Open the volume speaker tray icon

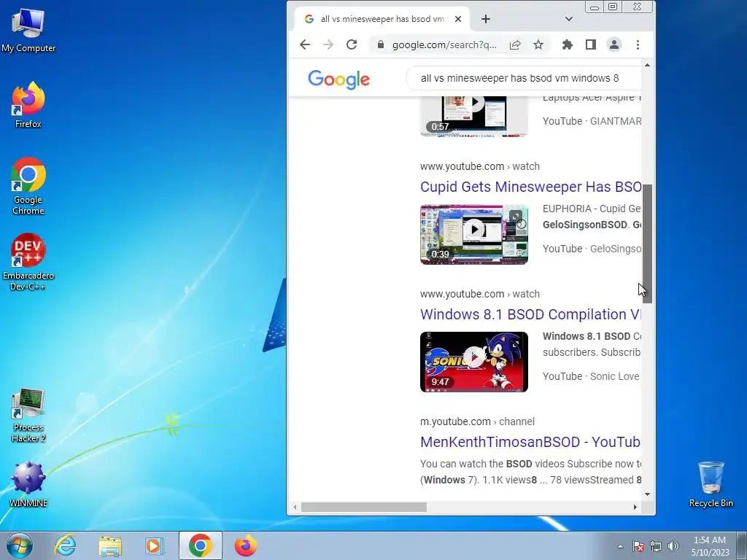673,546
